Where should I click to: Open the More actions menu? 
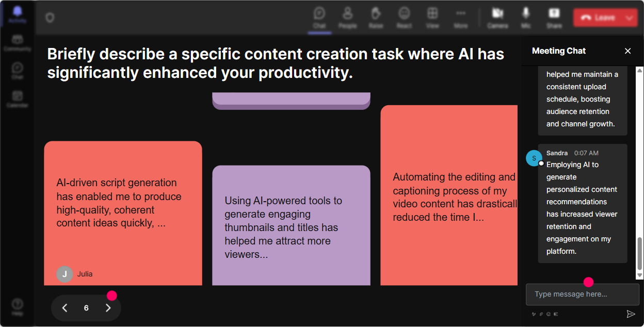tap(461, 18)
